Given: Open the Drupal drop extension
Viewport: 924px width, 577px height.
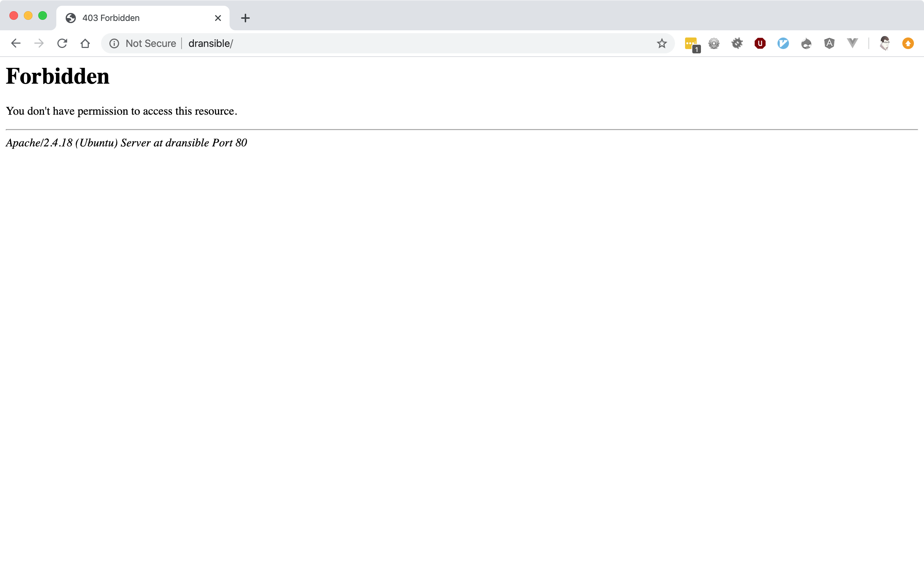Looking at the screenshot, I should [x=806, y=44].
